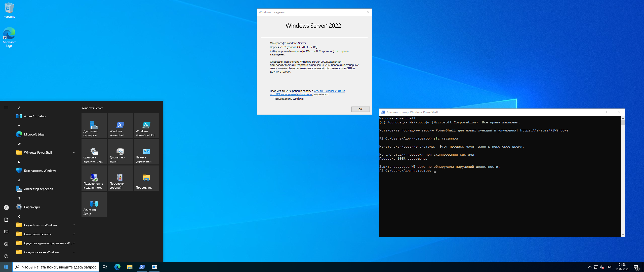Click the PowerShell scrollbar thumb

pos(623,123)
